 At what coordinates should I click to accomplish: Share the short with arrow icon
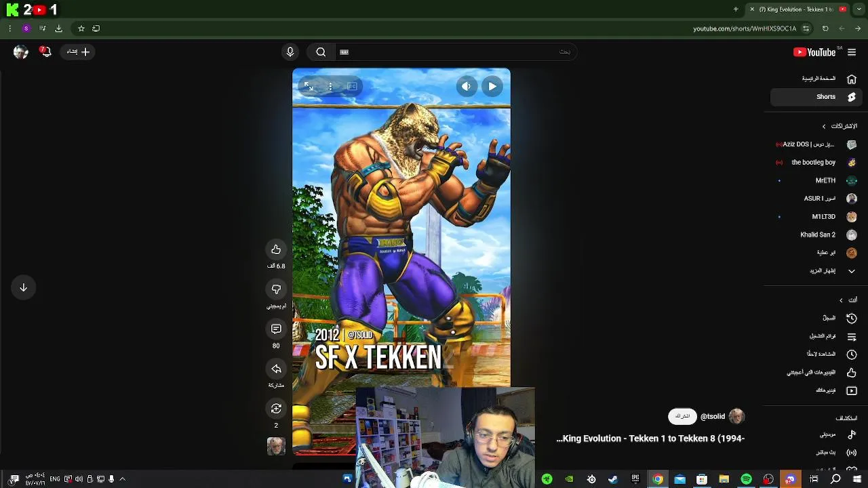tap(276, 369)
